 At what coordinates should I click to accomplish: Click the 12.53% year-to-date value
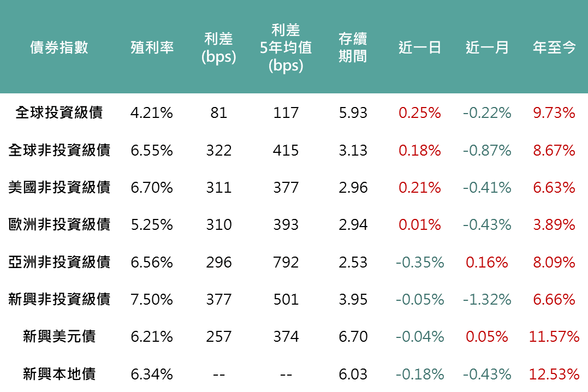(554, 374)
